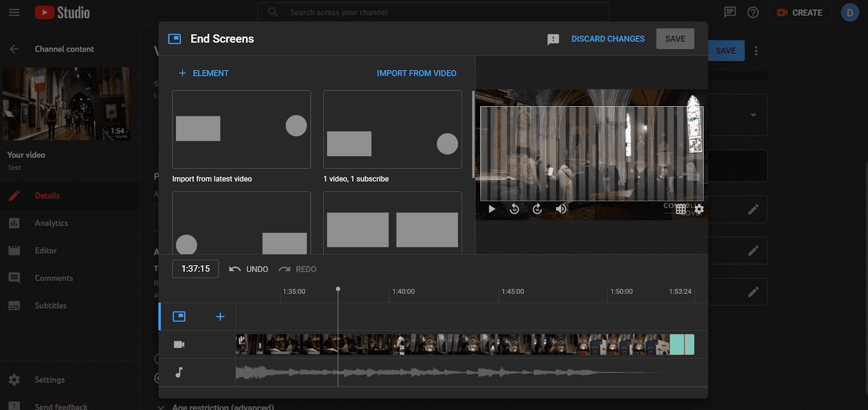Image resolution: width=868 pixels, height=410 pixels.
Task: Skip forward ten seconds in the preview
Action: coord(537,209)
